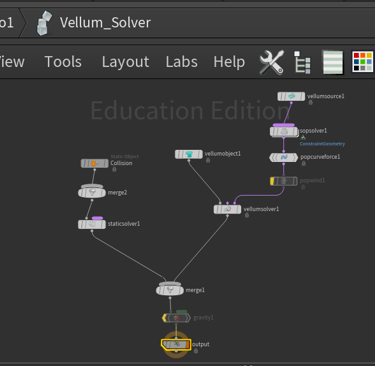Image resolution: width=375 pixels, height=366 pixels.
Task: Select the vellumobject1 node
Action: coord(189,154)
